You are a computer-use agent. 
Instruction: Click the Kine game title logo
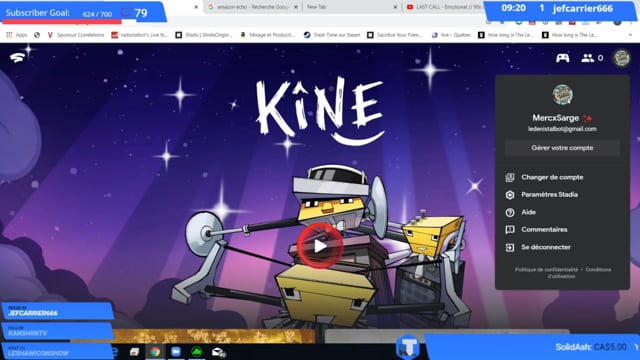[320, 111]
